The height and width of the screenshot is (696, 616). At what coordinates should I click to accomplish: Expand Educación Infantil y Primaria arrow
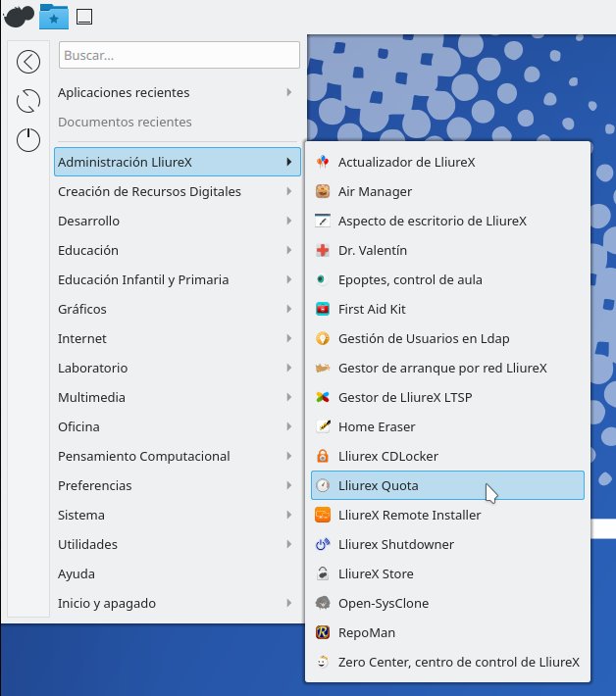289,279
